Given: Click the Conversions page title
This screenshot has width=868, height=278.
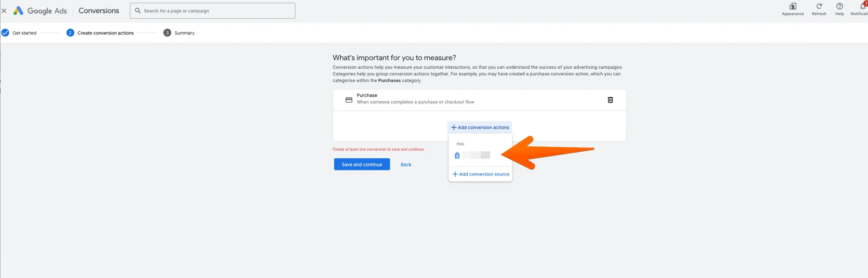Looking at the screenshot, I should (x=99, y=11).
